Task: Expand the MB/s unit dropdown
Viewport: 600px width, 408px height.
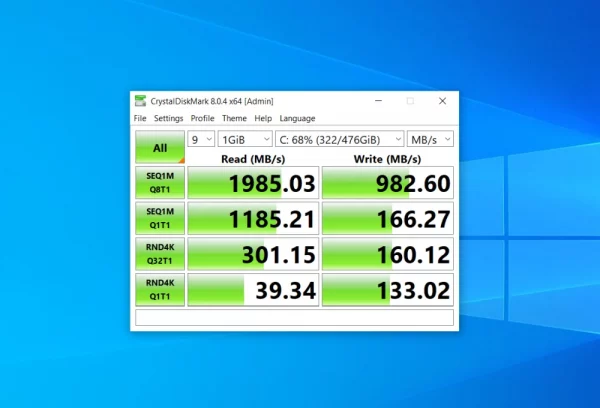Action: (x=430, y=139)
